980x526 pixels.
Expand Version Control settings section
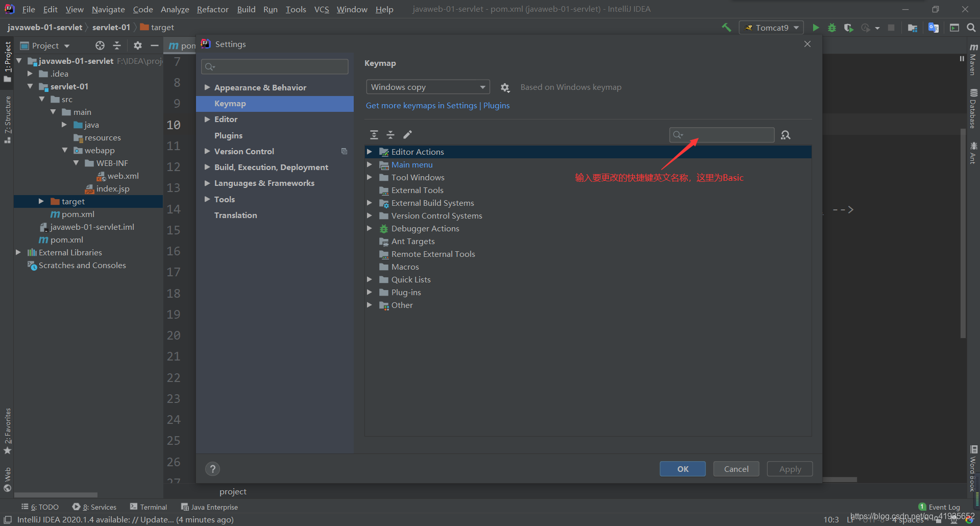207,151
